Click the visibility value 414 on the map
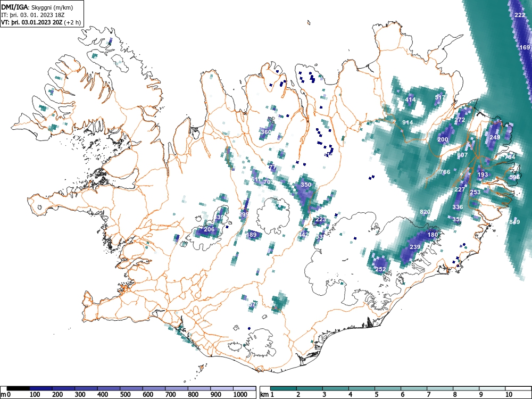 [410, 99]
